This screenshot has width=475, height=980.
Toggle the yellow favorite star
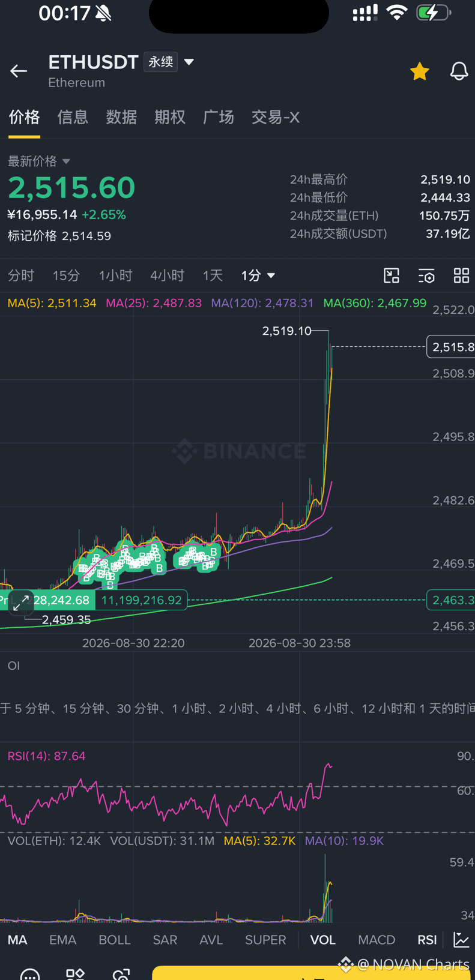[x=419, y=71]
